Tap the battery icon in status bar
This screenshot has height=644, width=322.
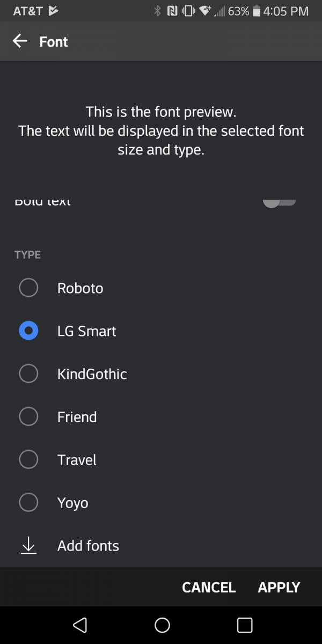[257, 11]
